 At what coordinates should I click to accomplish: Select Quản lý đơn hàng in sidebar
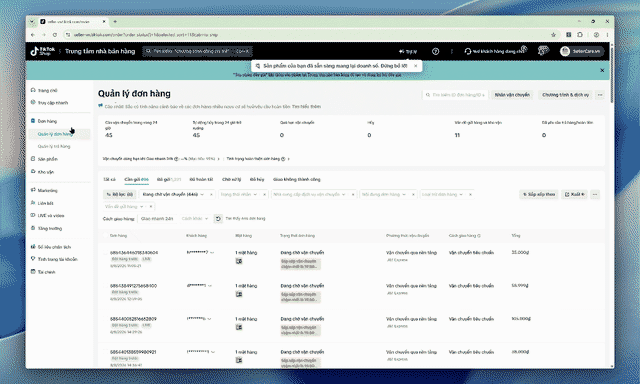55,134
